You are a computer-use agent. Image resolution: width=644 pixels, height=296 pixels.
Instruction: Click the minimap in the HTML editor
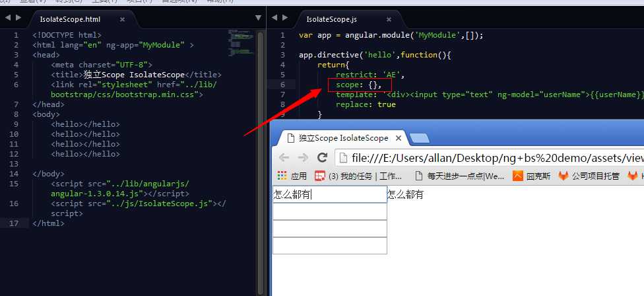pos(241,43)
